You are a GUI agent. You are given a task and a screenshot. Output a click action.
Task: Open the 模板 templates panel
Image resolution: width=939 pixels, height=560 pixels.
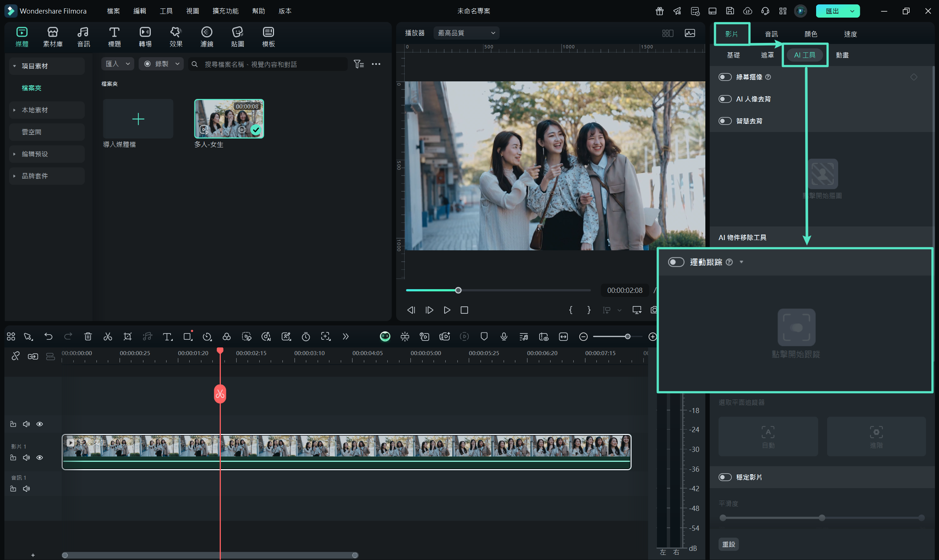coord(268,37)
